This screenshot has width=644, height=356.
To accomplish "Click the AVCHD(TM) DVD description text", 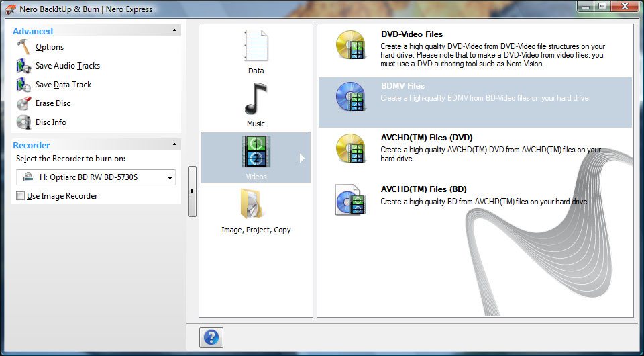I will coord(491,154).
